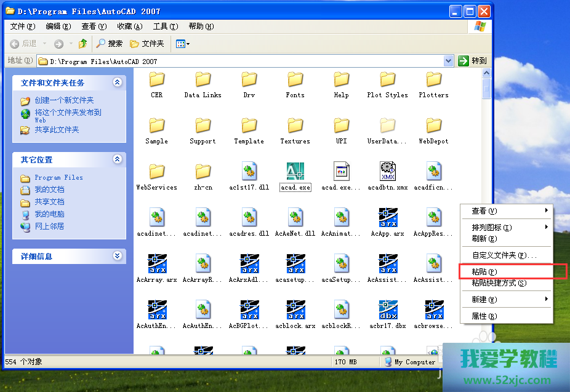Select the AcApp.arx file icon
This screenshot has height=392, width=570.
(387, 218)
